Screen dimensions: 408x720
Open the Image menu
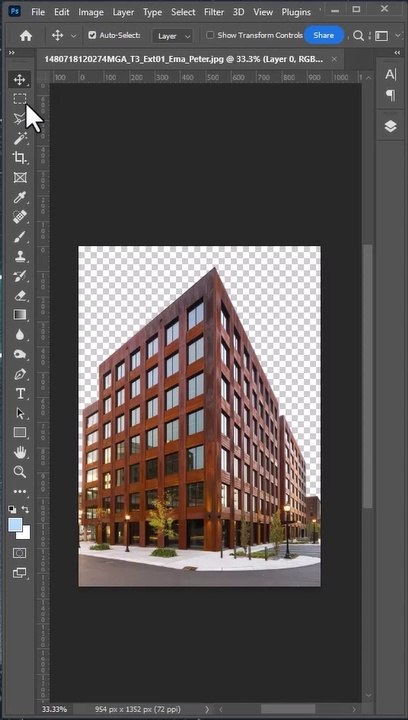(x=91, y=12)
